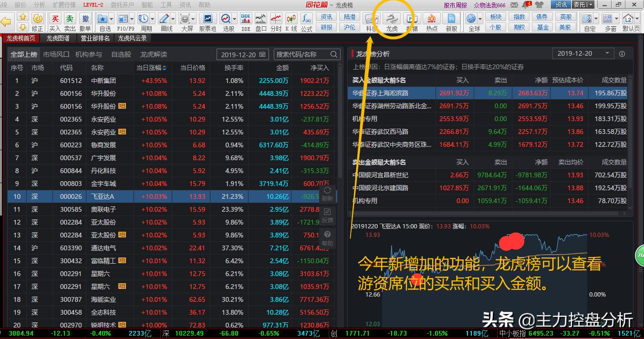Open the F10/F9 company info icon
Viewport: 644px width, 339px height.
point(123,19)
